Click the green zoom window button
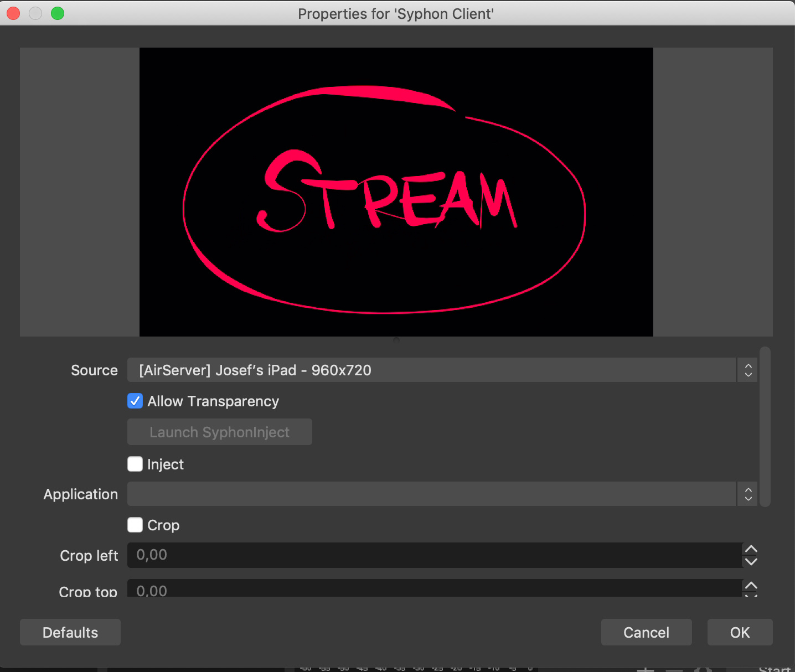The width and height of the screenshot is (795, 672). 58,13
